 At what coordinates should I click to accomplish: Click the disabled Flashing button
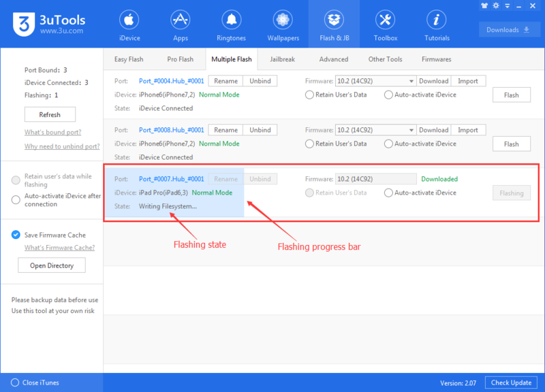point(512,193)
